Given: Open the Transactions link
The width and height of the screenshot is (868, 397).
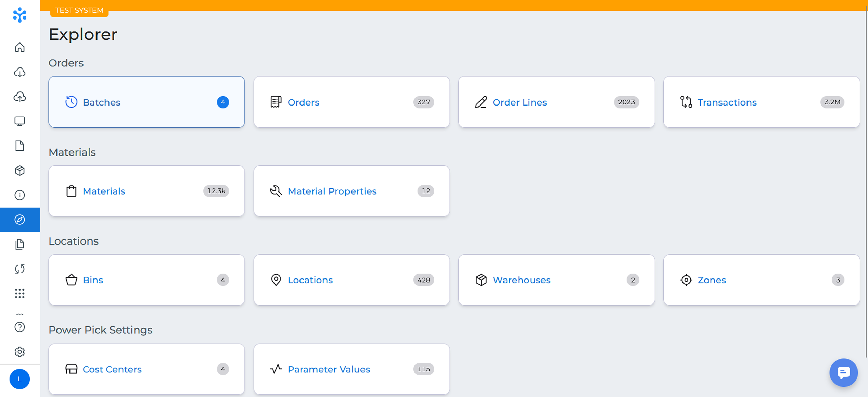Looking at the screenshot, I should coord(727,102).
